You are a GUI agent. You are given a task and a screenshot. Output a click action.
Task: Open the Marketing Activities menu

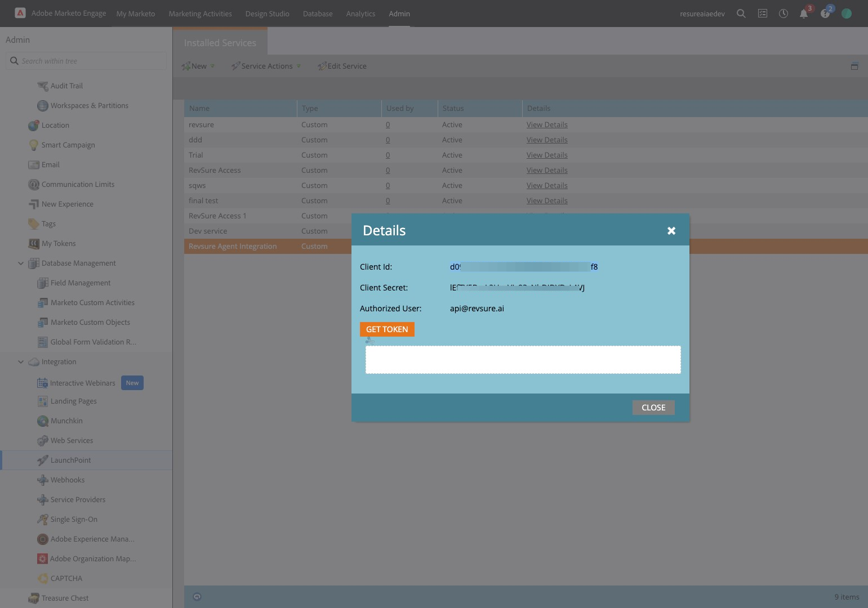click(x=200, y=14)
